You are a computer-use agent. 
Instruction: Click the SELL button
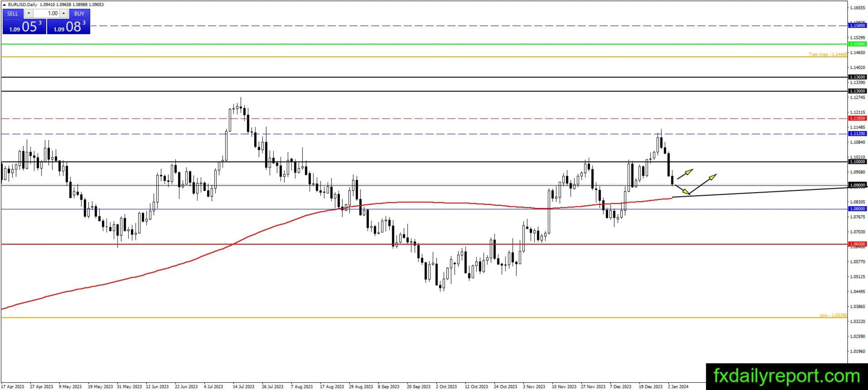(13, 14)
